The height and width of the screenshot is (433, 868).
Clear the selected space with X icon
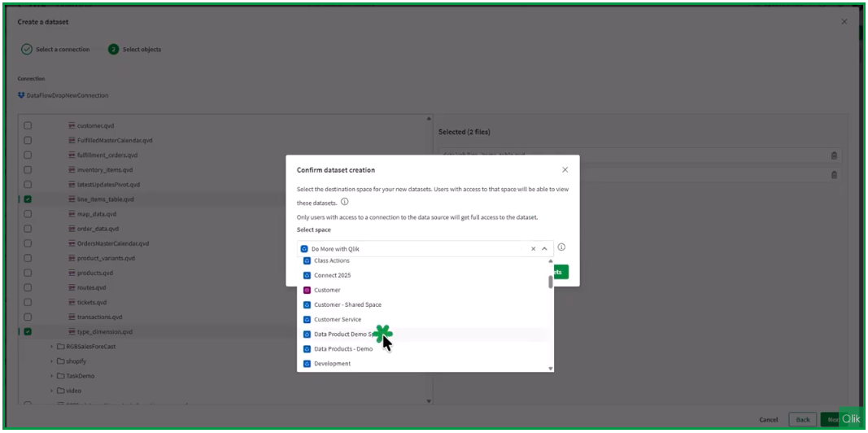[534, 249]
